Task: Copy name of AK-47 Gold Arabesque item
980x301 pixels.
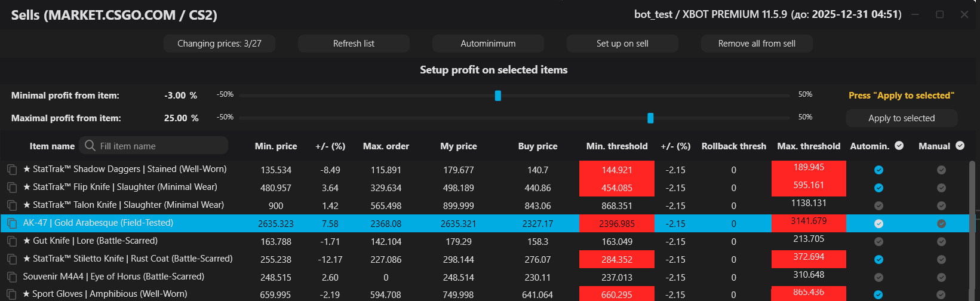Action: tap(12, 223)
